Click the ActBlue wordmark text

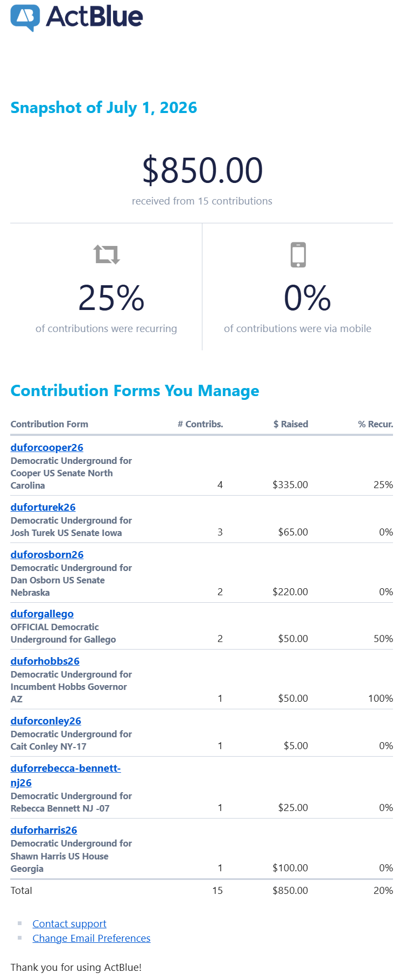pos(95,17)
